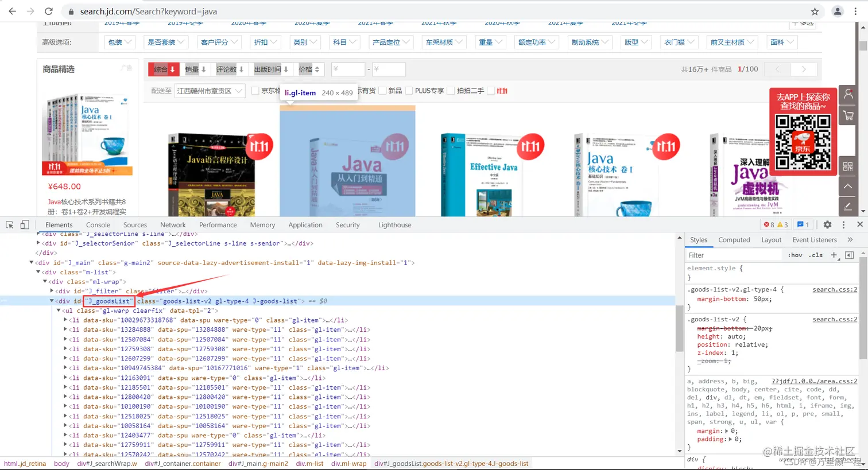Open the 包装 filter dropdown
The image size is (868, 470).
[120, 42]
